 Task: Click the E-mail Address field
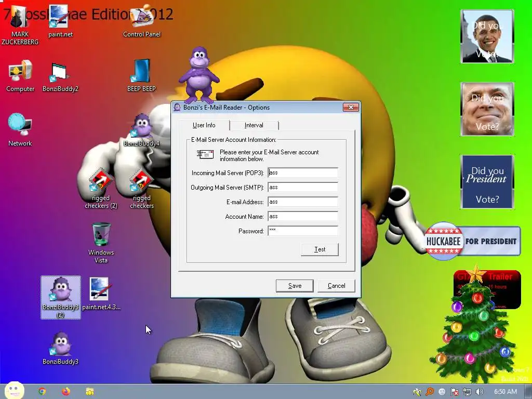pyautogui.click(x=303, y=202)
